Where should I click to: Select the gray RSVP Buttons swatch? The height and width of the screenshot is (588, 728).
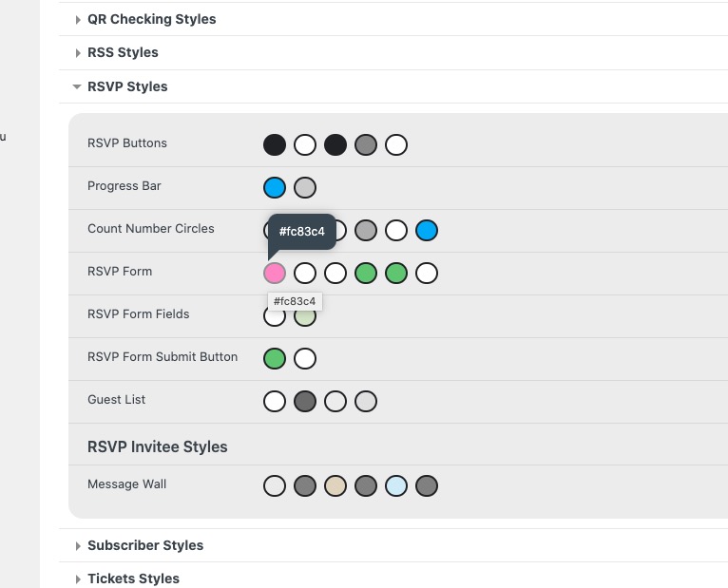tap(366, 145)
